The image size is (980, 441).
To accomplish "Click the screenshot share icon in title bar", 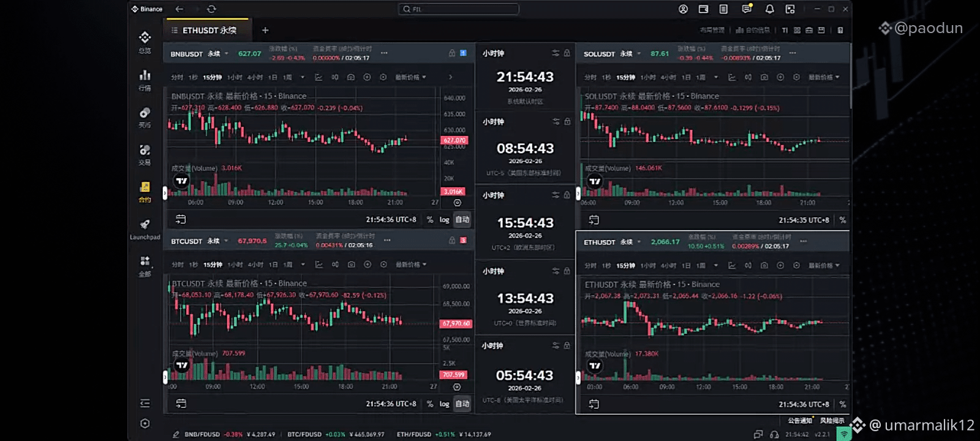I will pos(790,9).
